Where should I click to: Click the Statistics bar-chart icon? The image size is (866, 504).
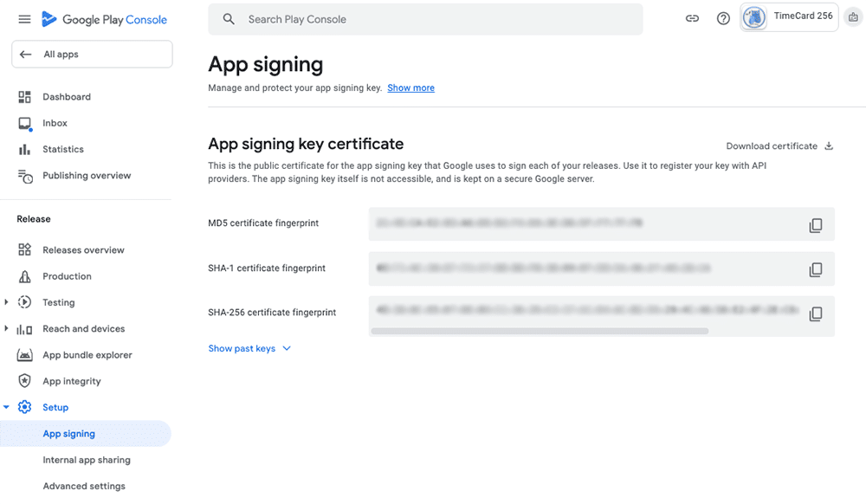click(27, 149)
